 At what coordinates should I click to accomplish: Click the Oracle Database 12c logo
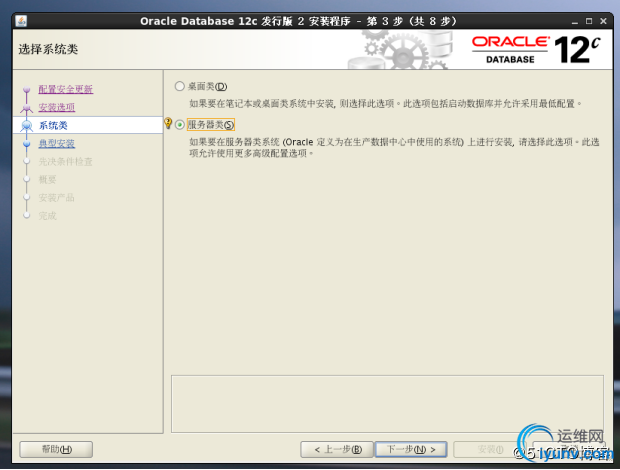click(536, 50)
